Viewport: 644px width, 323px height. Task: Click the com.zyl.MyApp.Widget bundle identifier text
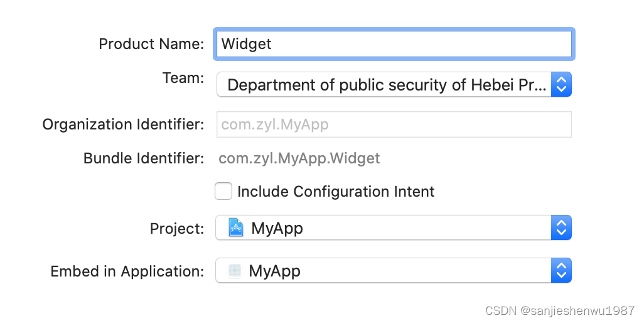(299, 158)
